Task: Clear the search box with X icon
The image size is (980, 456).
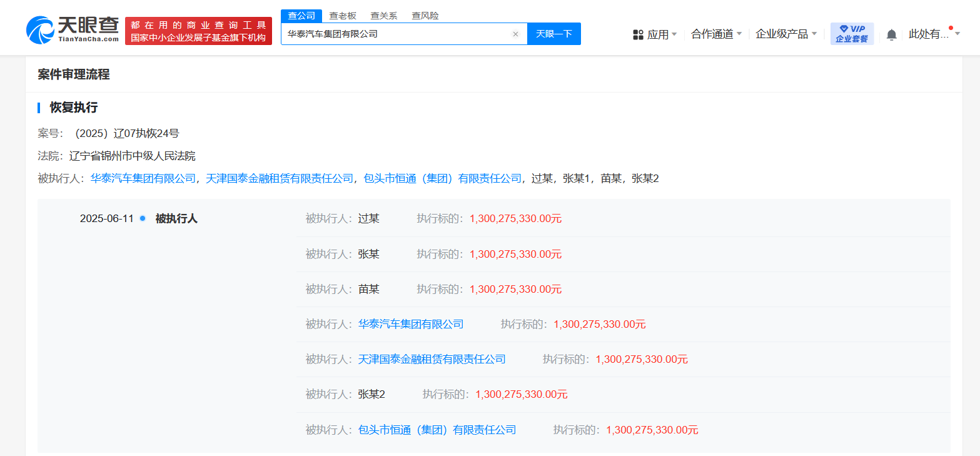Action: click(515, 34)
